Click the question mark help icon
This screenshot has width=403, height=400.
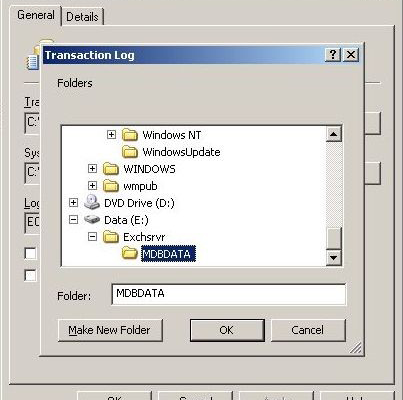pyautogui.click(x=333, y=54)
